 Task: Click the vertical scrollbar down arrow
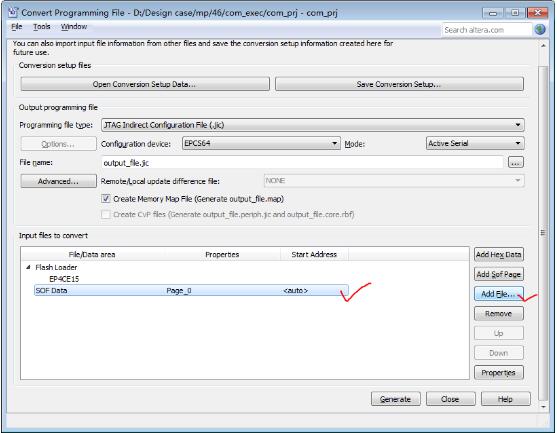pos(543,407)
